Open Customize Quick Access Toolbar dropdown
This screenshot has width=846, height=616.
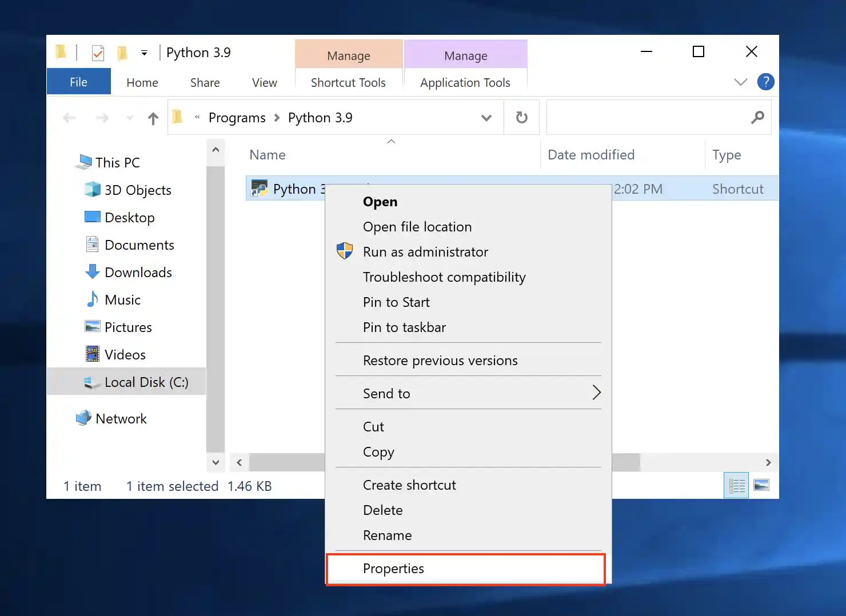[x=144, y=53]
